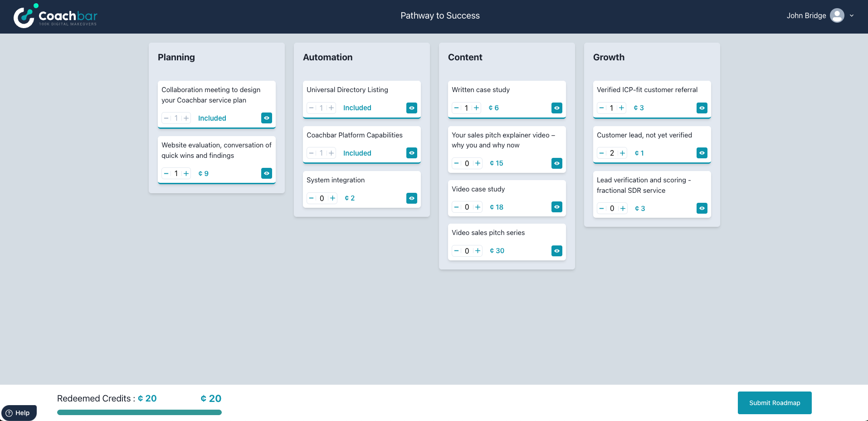Open eye icon for Website evaluation card

266,173
